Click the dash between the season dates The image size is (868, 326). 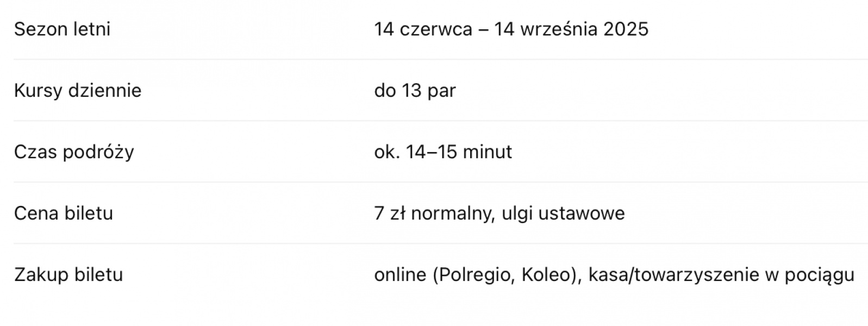click(483, 29)
